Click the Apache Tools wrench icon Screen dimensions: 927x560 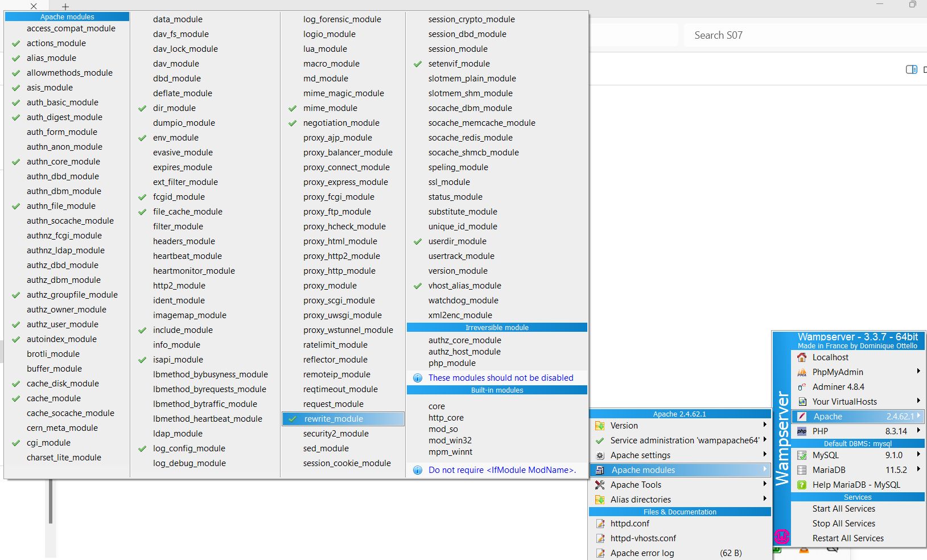(600, 485)
